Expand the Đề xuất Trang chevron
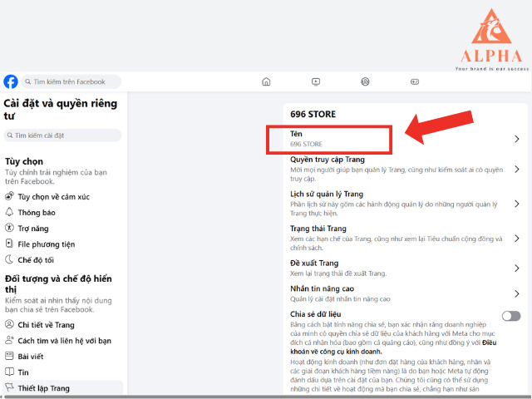Image resolution: width=532 pixels, height=399 pixels. pyautogui.click(x=517, y=268)
